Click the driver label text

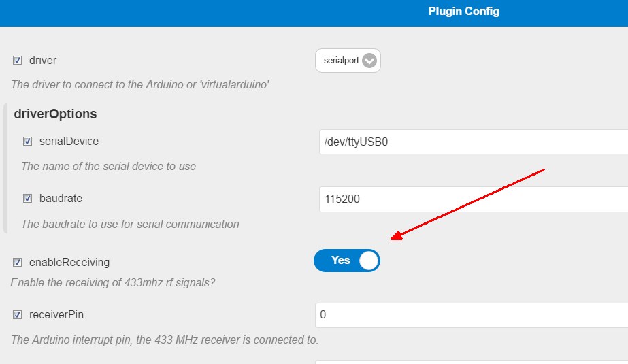pyautogui.click(x=43, y=60)
